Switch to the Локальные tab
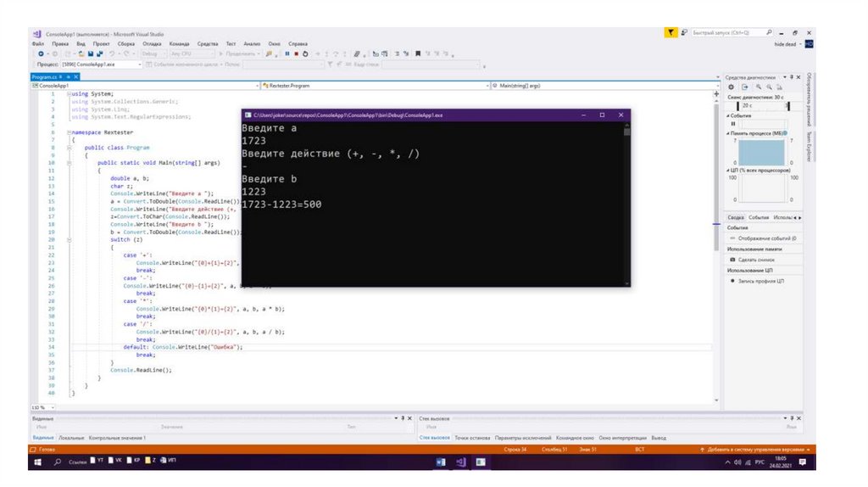This screenshot has width=868, height=487. pos(72,438)
